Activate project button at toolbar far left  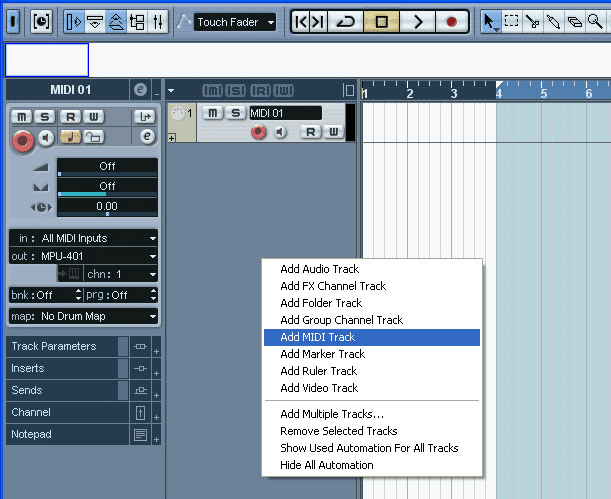click(x=13, y=22)
